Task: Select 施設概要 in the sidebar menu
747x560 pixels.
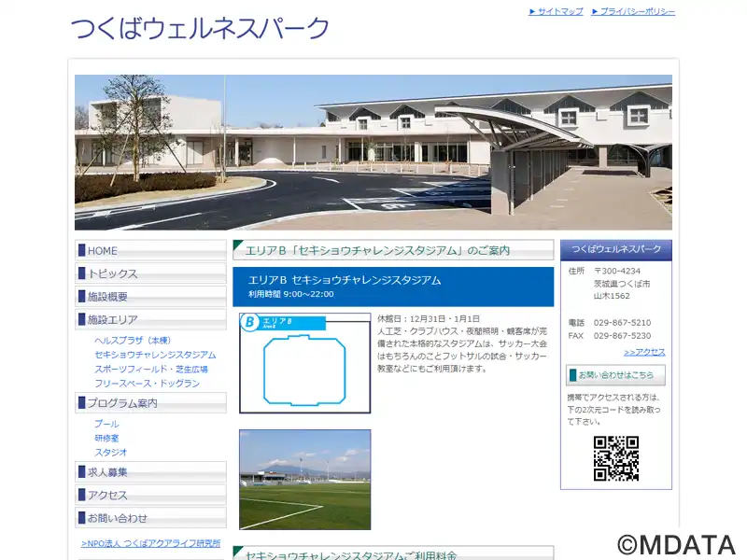Action: 150,296
